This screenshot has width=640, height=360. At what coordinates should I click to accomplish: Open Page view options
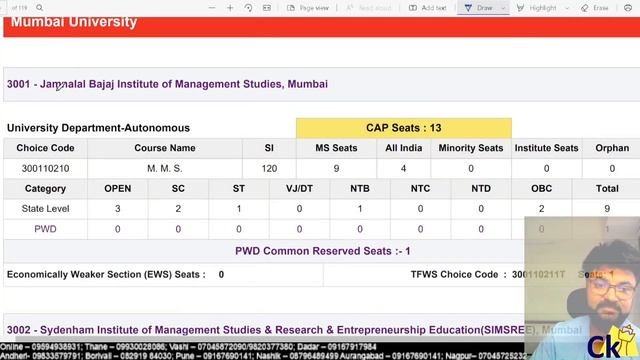pos(308,8)
